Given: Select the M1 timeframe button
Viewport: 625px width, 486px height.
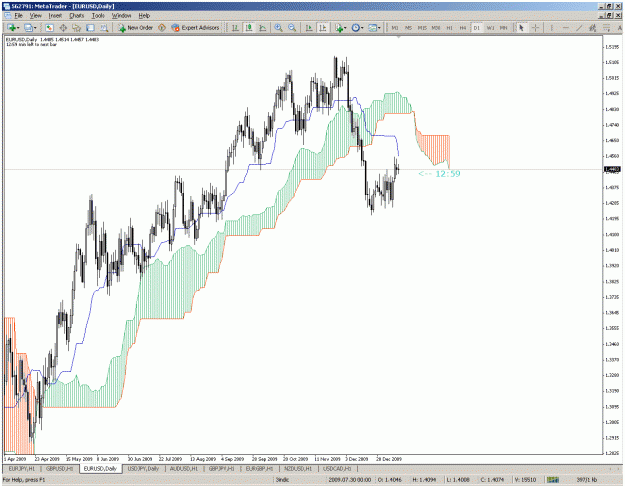Looking at the screenshot, I should [395, 28].
